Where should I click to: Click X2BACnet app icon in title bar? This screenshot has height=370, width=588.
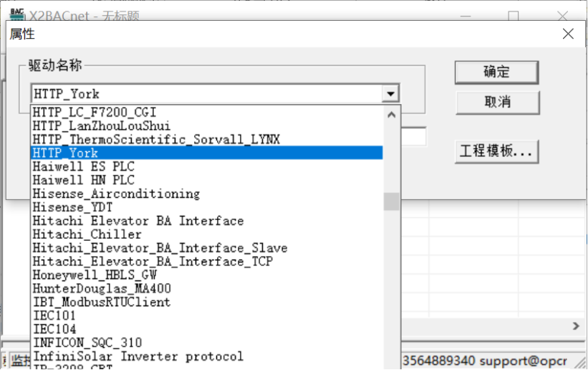click(17, 14)
